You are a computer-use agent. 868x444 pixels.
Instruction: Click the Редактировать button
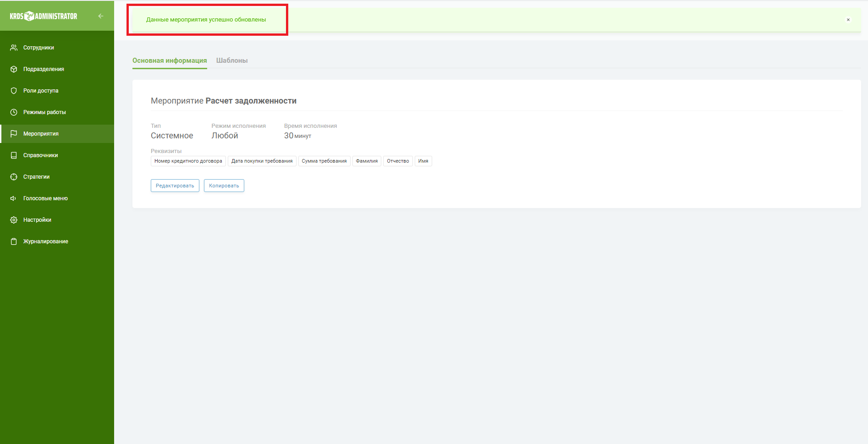[x=175, y=186]
